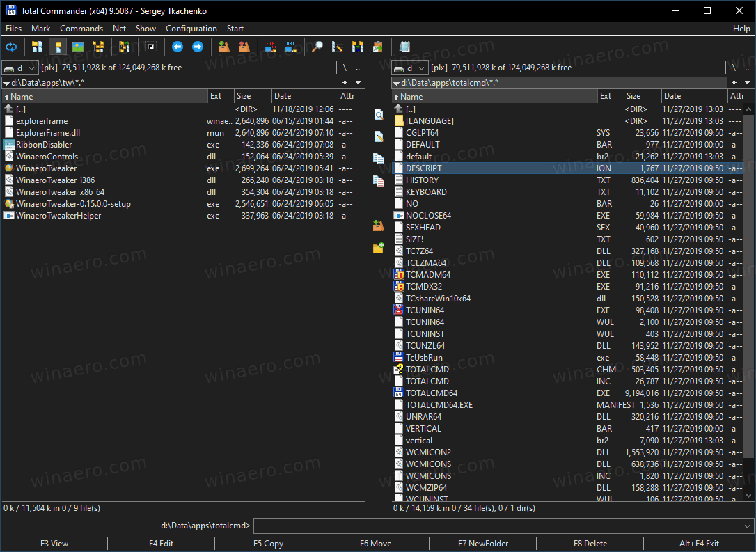Open the multi-rename tool icon

point(338,47)
